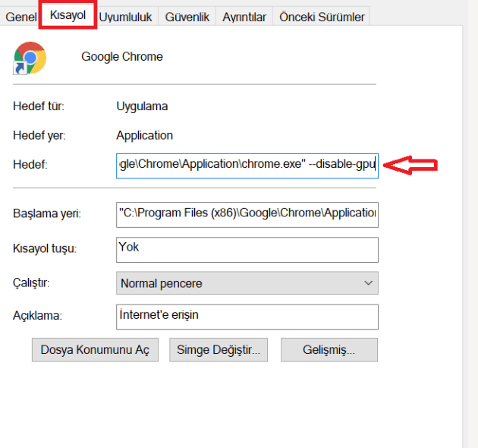Click the Başlama yeri path field
The width and height of the screenshot is (478, 448).
point(247,215)
